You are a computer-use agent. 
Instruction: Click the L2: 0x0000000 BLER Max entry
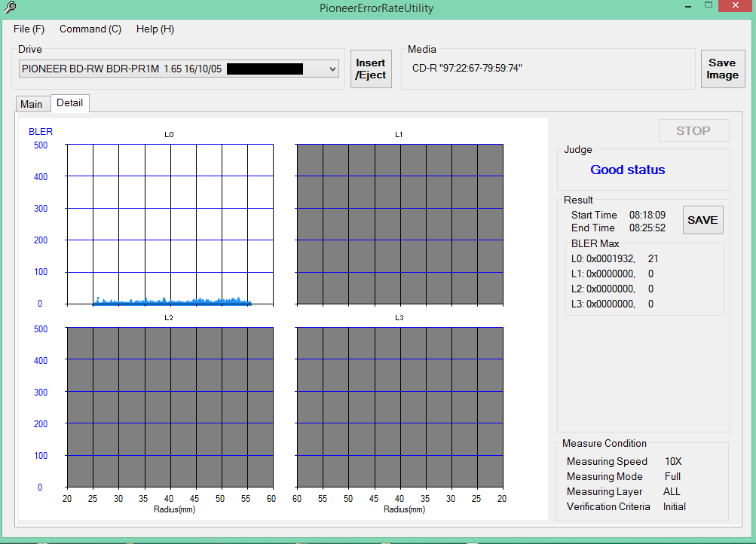coord(612,289)
